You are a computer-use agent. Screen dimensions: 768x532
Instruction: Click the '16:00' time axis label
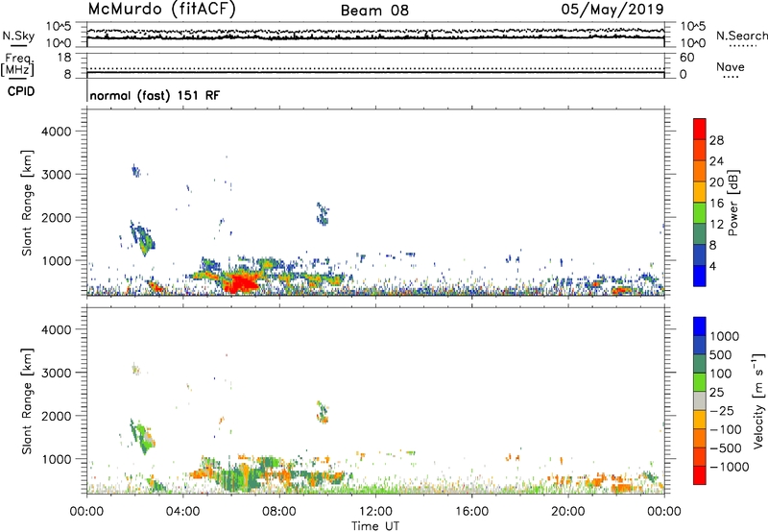tap(471, 512)
